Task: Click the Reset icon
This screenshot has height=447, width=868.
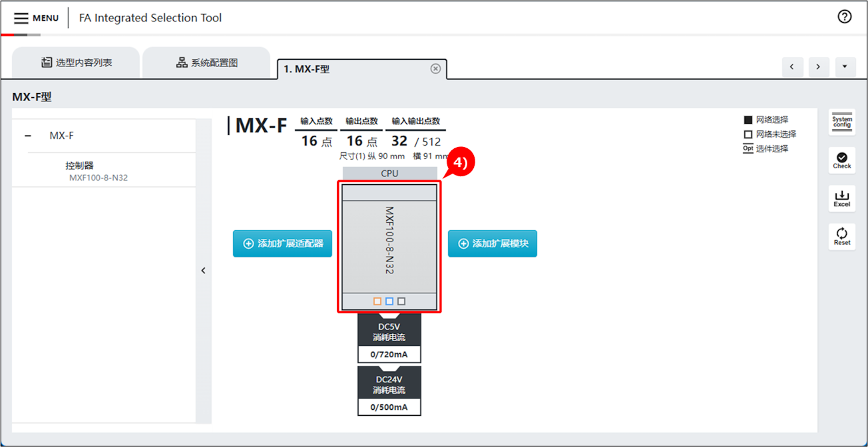Action: (x=841, y=236)
